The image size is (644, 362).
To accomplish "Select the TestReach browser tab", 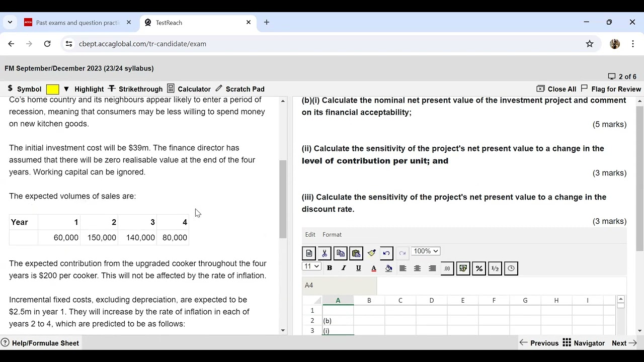I will [x=197, y=23].
